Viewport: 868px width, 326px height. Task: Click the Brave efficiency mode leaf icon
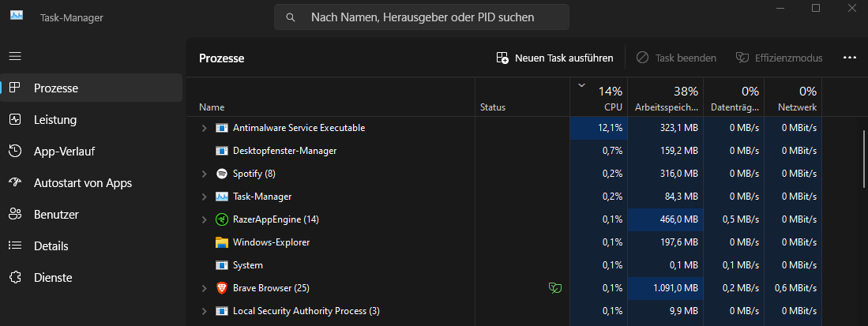(x=555, y=288)
